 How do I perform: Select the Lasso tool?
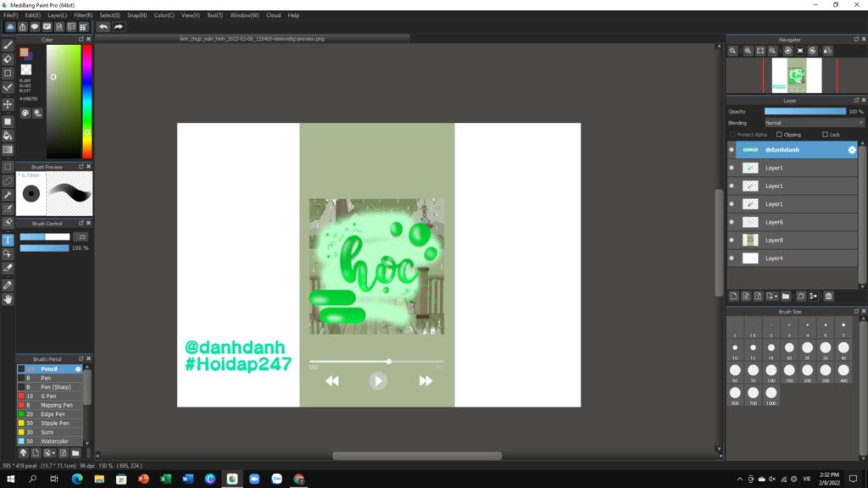click(8, 180)
